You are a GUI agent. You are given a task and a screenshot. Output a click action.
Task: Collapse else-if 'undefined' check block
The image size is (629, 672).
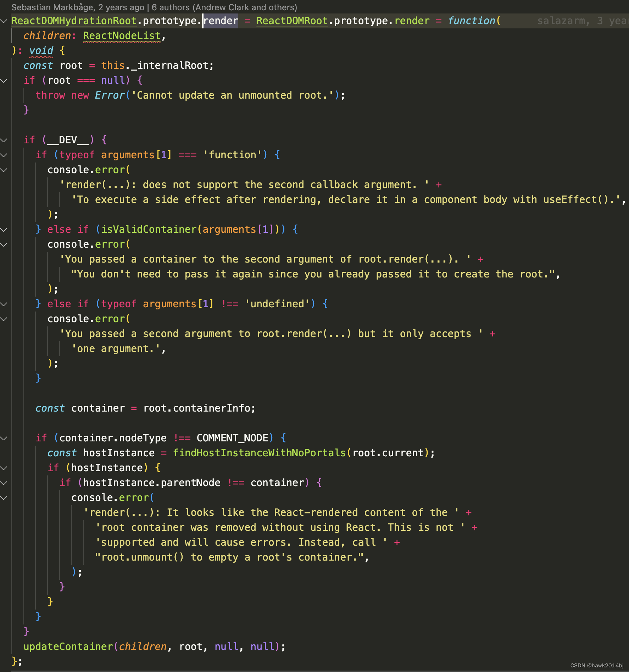[x=4, y=304]
